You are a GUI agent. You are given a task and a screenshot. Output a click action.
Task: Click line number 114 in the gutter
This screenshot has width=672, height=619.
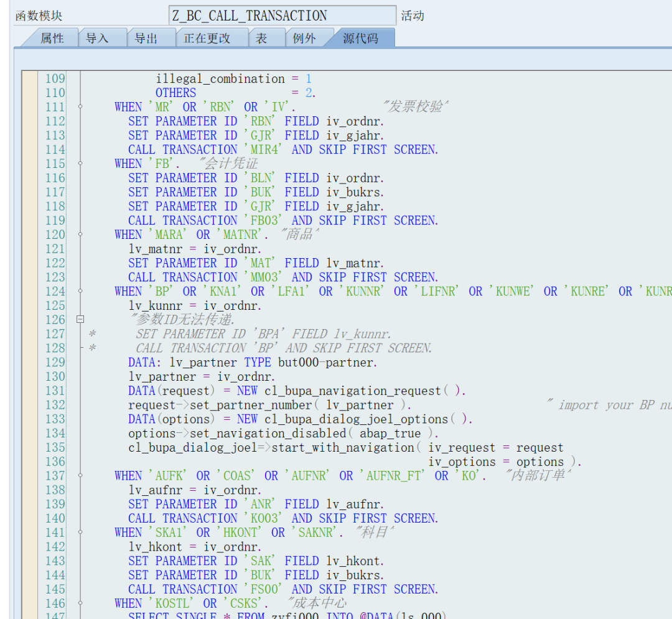55,149
